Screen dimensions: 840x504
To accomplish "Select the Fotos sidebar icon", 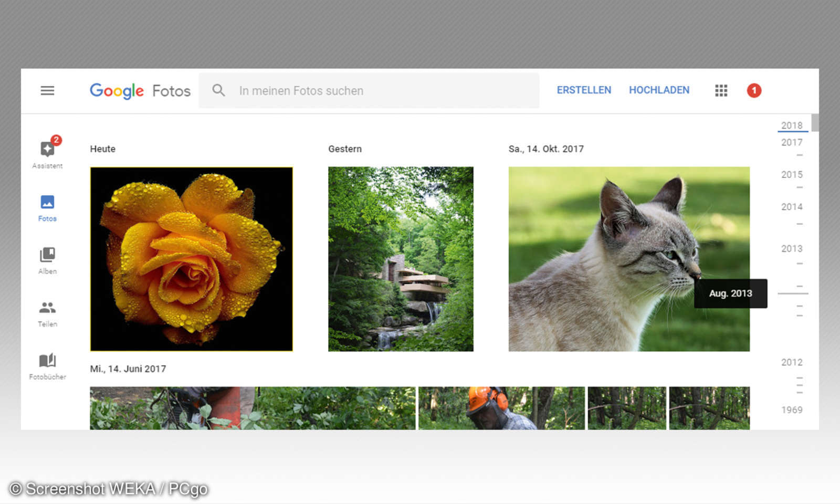I will point(47,202).
